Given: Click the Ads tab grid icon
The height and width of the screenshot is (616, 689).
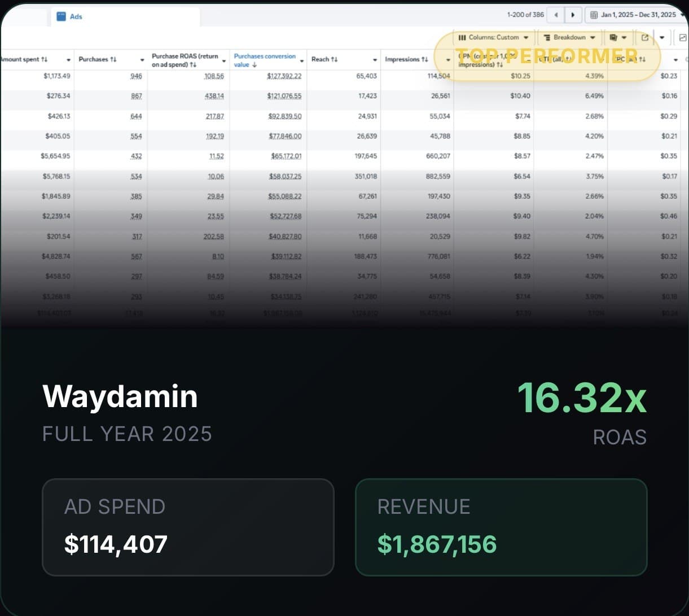Looking at the screenshot, I should tap(61, 16).
